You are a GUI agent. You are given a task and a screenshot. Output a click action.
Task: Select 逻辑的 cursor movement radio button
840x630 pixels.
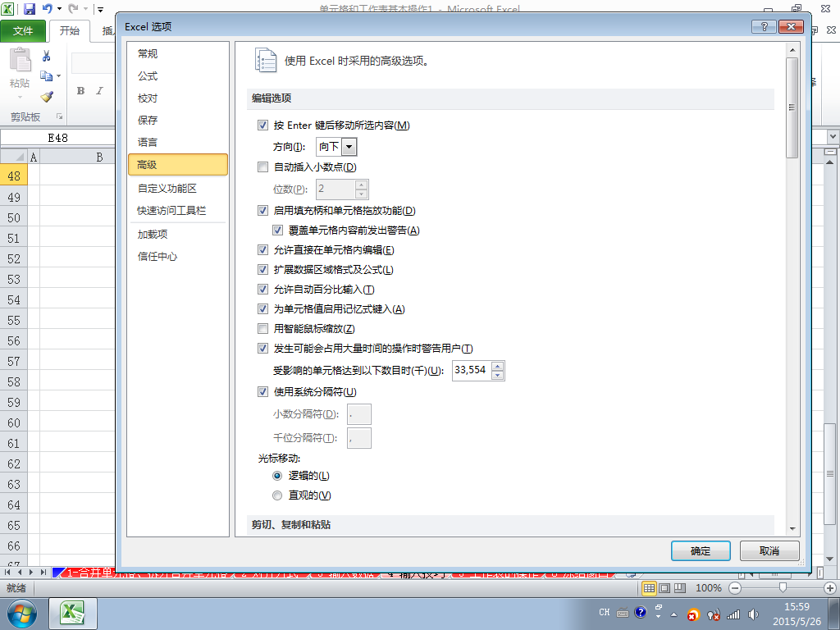click(277, 476)
